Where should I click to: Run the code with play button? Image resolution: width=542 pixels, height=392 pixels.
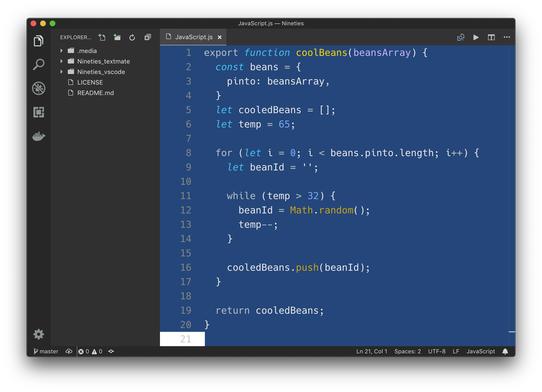coord(476,37)
